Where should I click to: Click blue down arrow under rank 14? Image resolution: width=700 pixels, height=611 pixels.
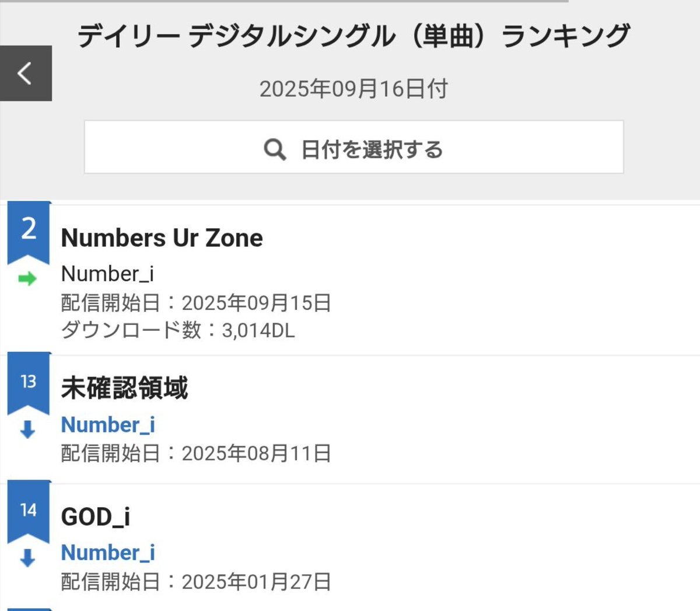pos(27,558)
